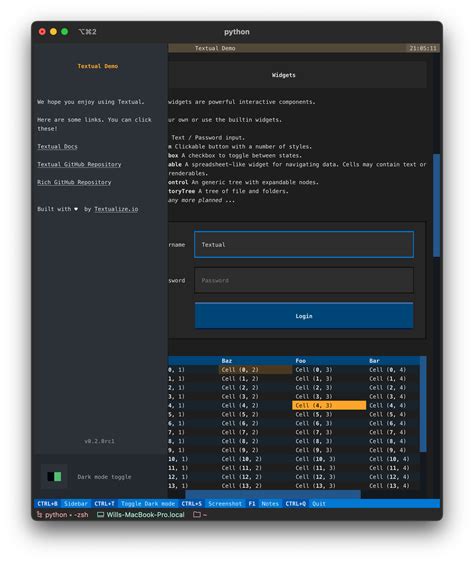Click into the Password input field
Screen dimensions: 474x562
[x=304, y=280]
